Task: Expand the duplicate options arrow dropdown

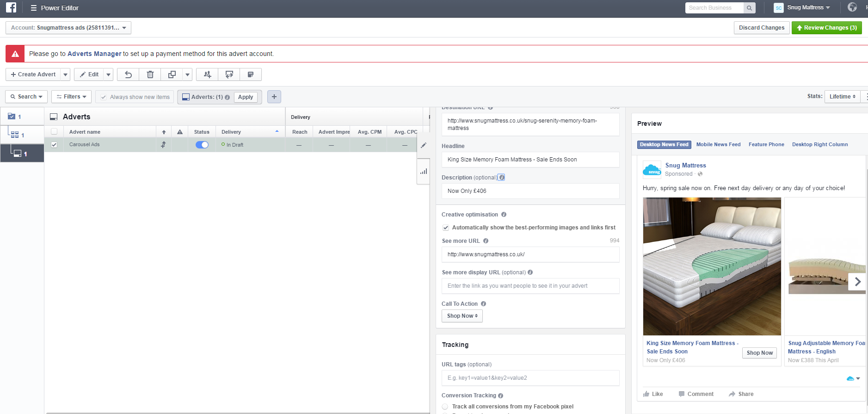Action: [x=187, y=74]
